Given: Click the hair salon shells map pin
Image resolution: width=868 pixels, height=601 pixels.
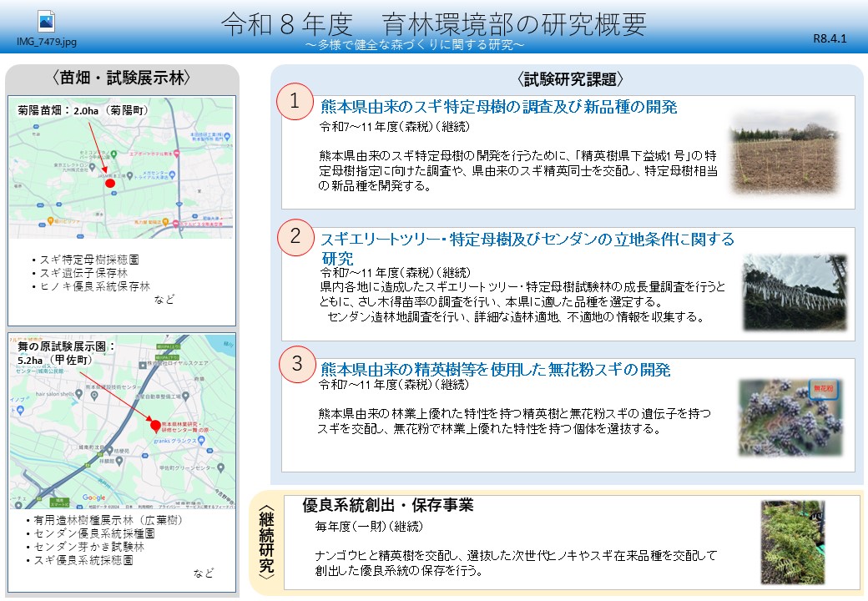Looking at the screenshot, I should [x=78, y=395].
